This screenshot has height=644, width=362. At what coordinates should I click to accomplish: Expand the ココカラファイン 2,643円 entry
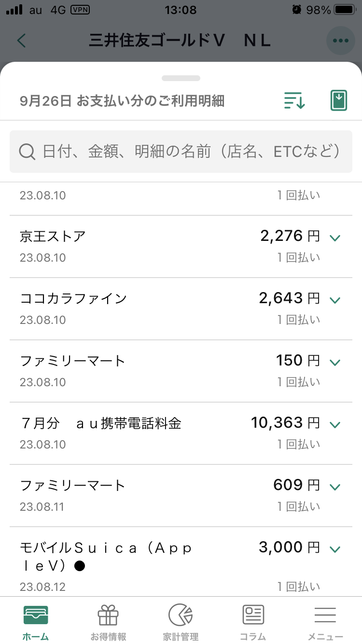point(335,299)
